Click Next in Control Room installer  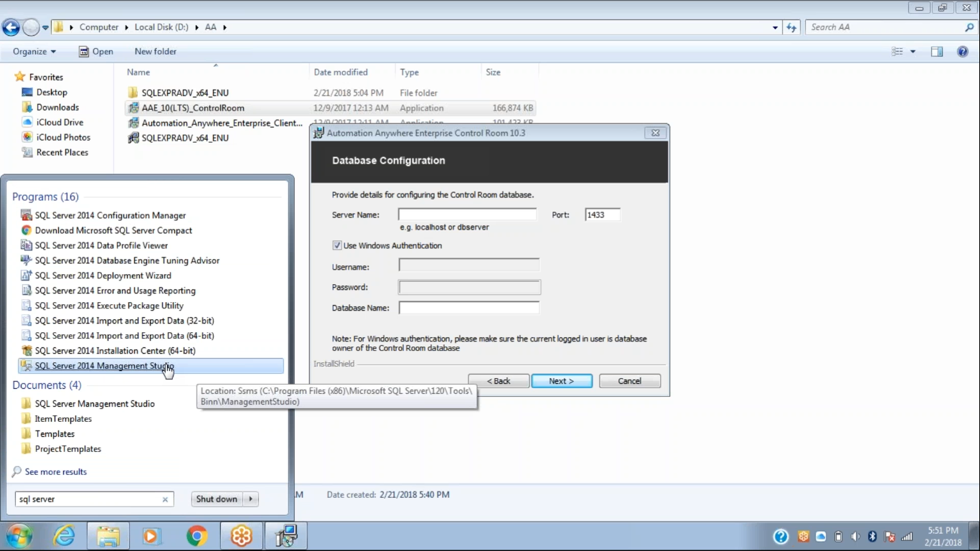point(562,381)
